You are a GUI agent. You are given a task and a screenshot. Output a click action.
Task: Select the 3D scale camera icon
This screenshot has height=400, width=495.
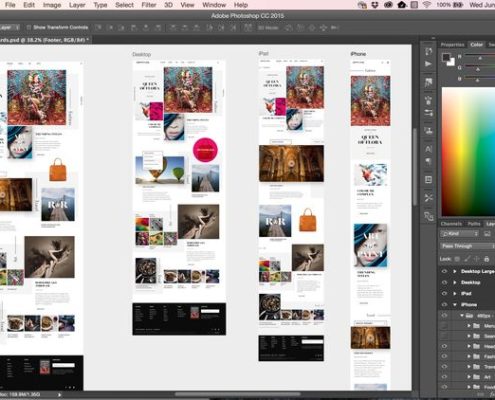pyautogui.click(x=335, y=28)
